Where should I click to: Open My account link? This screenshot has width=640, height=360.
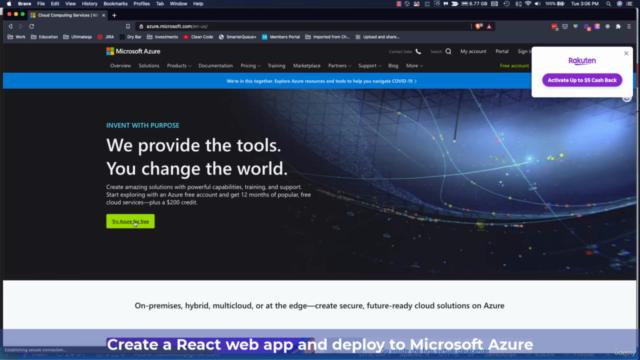click(x=473, y=51)
